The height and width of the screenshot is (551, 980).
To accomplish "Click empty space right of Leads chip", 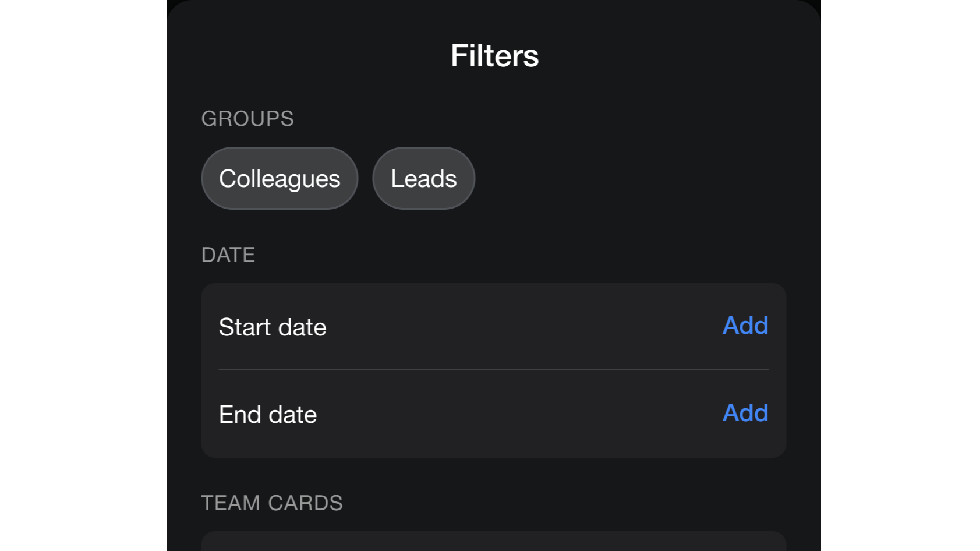I will (629, 178).
